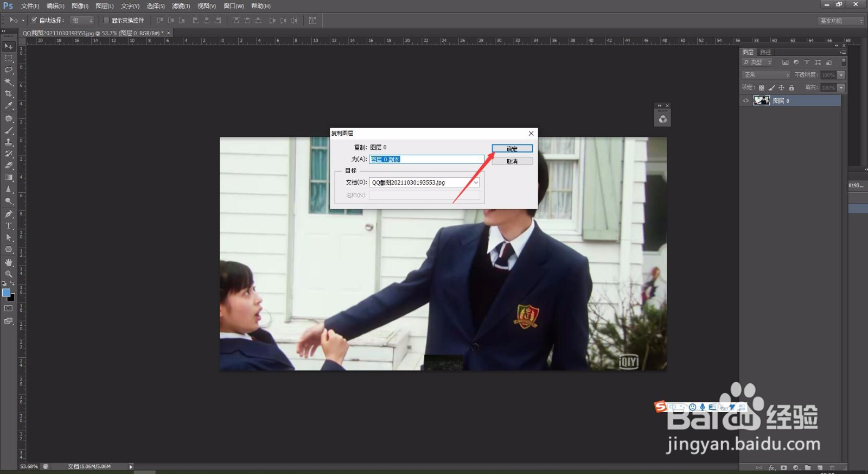Select the Dodge tool

(x=9, y=201)
